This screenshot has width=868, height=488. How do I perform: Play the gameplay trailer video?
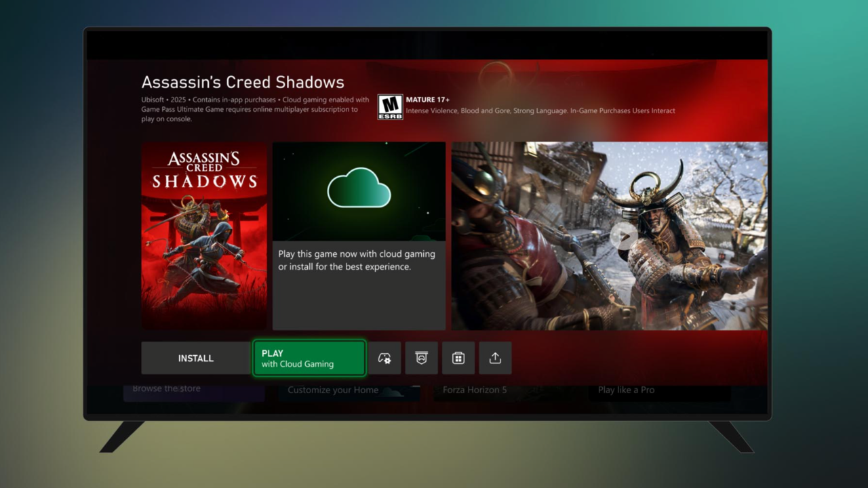click(623, 236)
